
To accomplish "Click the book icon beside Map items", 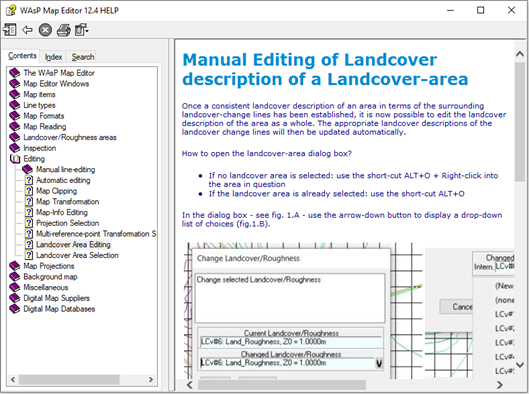I will click(x=15, y=94).
